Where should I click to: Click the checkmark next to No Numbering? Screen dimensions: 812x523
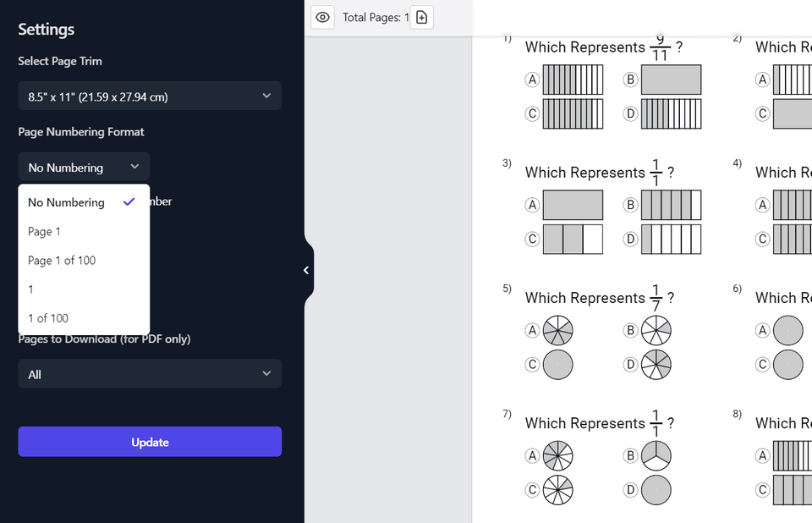point(129,202)
